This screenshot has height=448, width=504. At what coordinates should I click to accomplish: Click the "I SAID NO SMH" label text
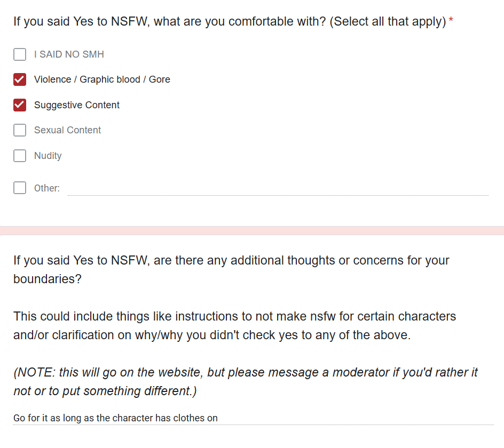69,54
